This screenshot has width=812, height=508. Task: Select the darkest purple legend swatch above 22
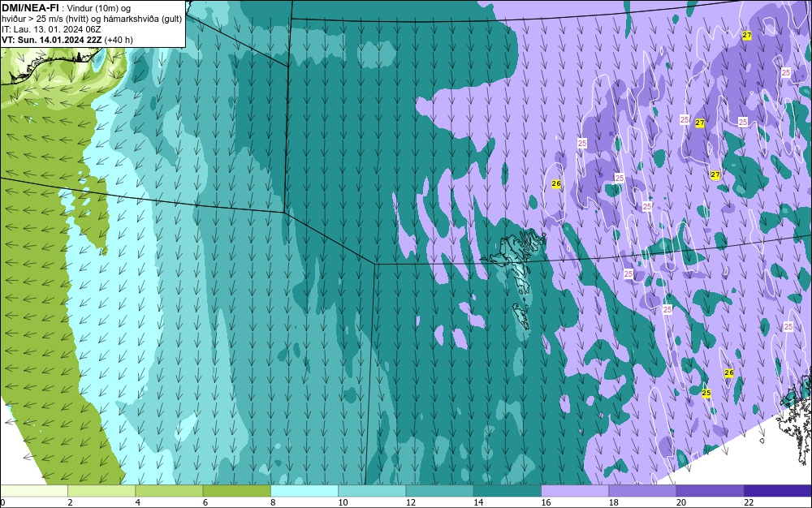pyautogui.click(x=778, y=490)
